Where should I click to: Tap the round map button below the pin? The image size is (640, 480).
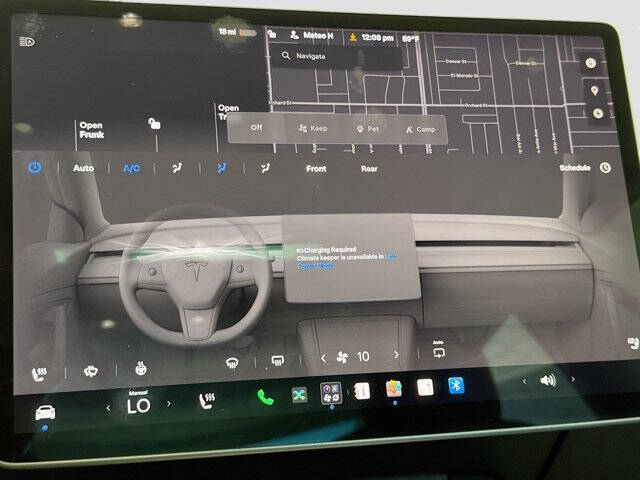tap(598, 113)
